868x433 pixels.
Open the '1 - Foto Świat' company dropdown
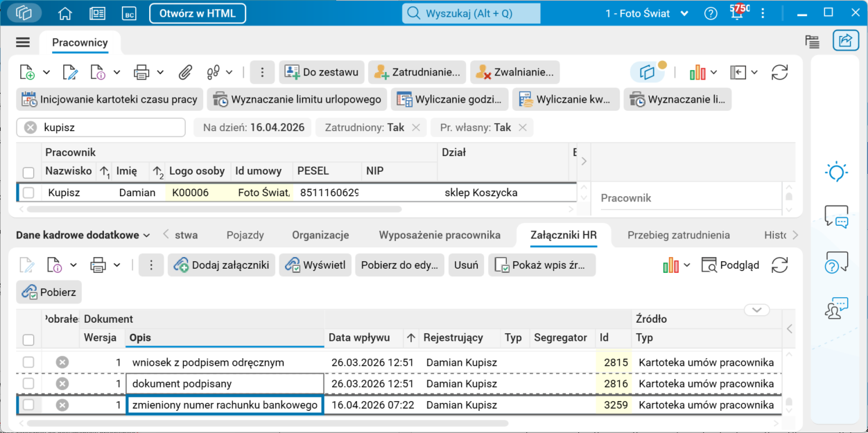[x=647, y=13]
